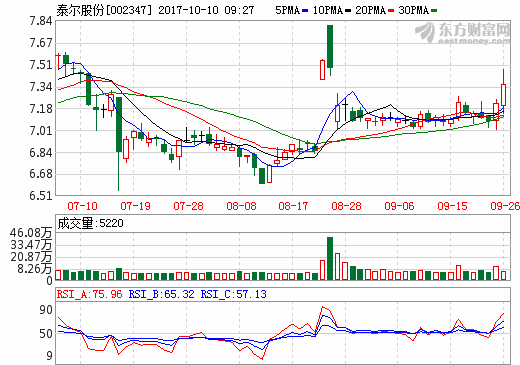Click the last red candlestick on 09-26
Viewport: 520px width, 365px height.
click(x=503, y=95)
